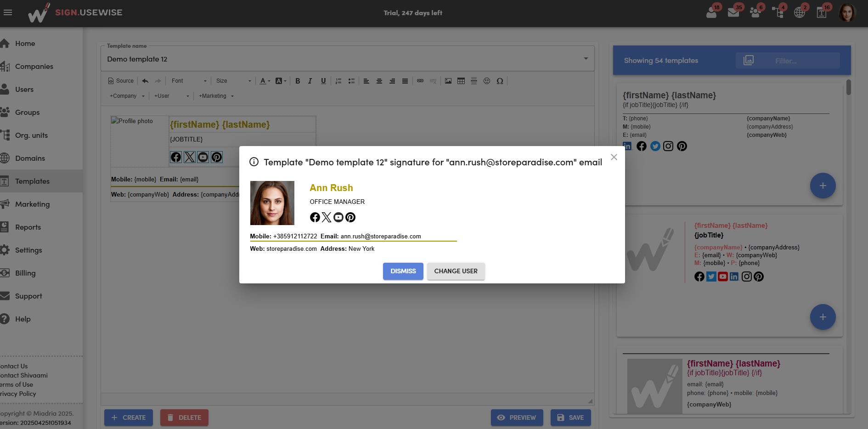Open the Reports sidebar item
The width and height of the screenshot is (868, 429).
pyautogui.click(x=28, y=227)
